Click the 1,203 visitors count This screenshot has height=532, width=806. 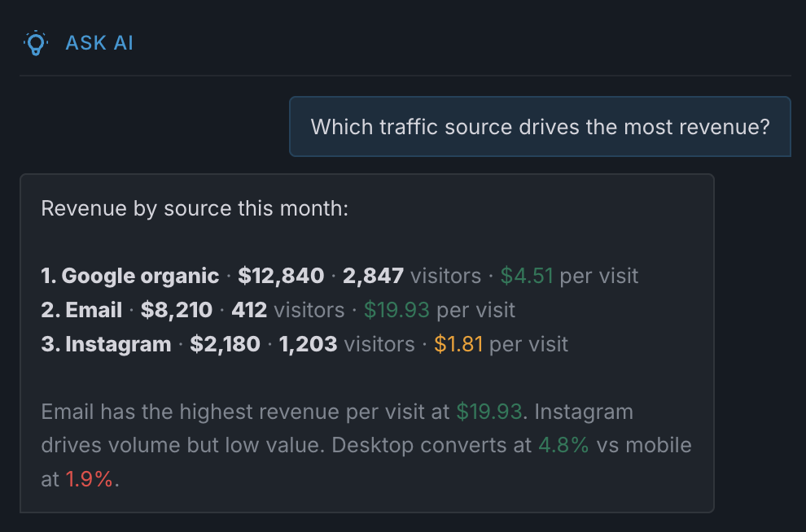(x=308, y=344)
